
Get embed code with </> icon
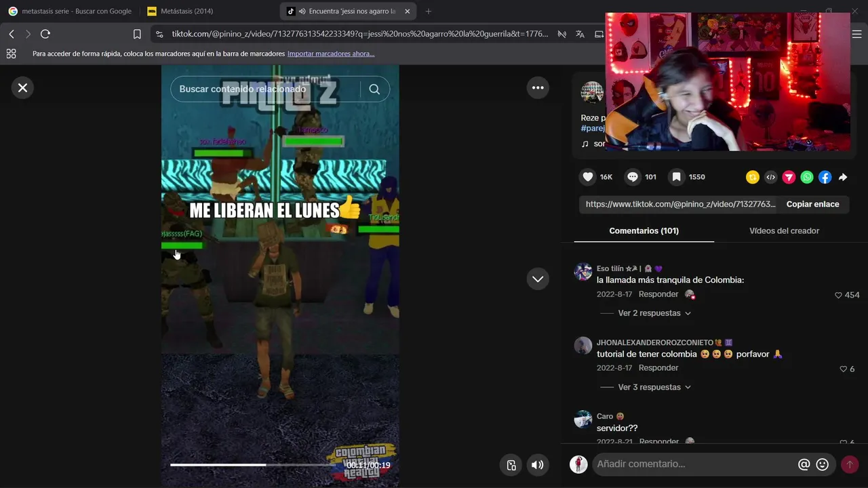[771, 177]
